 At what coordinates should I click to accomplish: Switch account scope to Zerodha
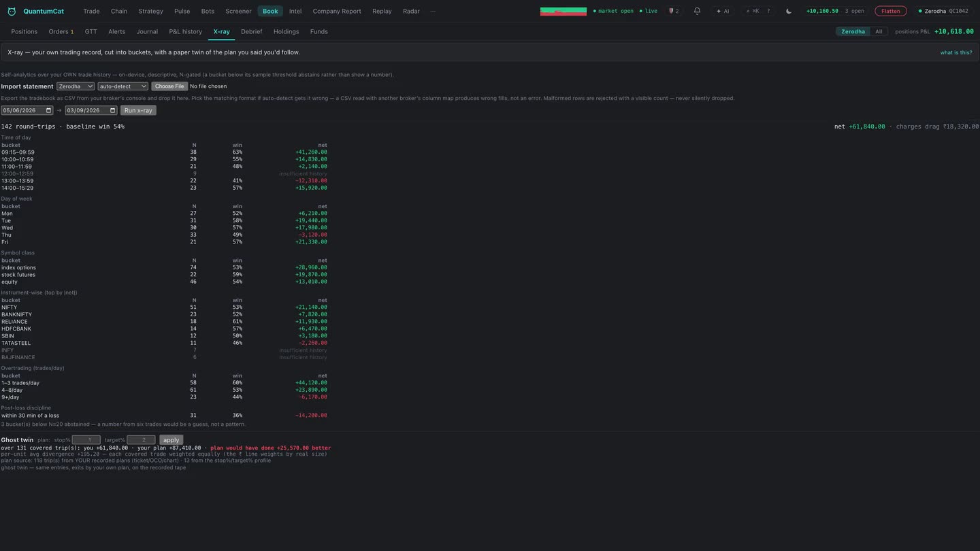pyautogui.click(x=853, y=32)
